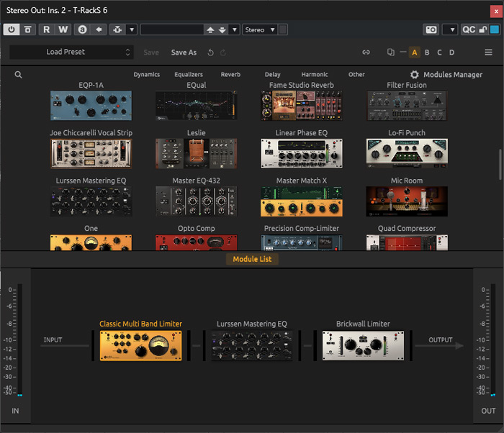Filter modules by Reverb
Screen dimensions: 504x433
[230, 75]
